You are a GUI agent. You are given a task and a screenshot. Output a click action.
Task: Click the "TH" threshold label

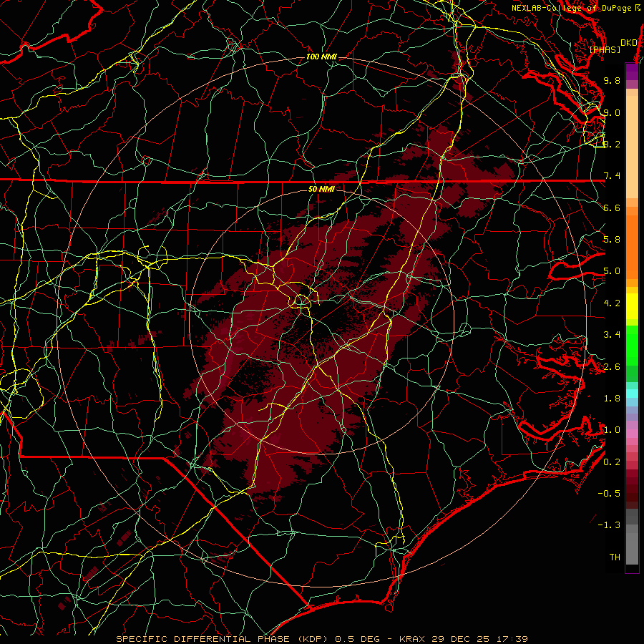[615, 557]
